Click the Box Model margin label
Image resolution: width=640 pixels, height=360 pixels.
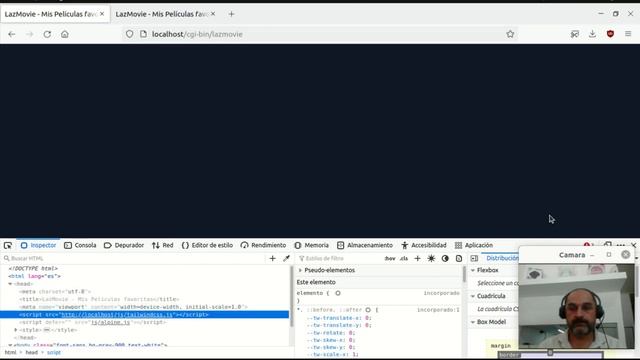[x=501, y=346]
